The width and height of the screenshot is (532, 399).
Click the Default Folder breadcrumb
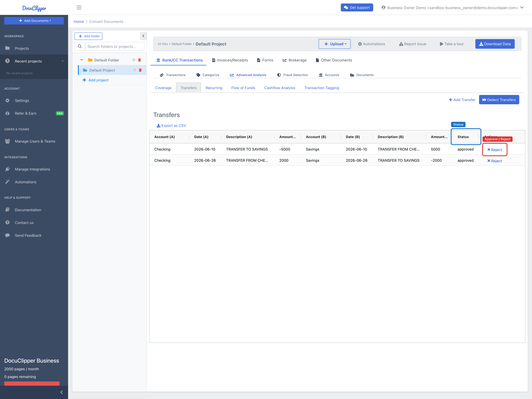pyautogui.click(x=182, y=44)
